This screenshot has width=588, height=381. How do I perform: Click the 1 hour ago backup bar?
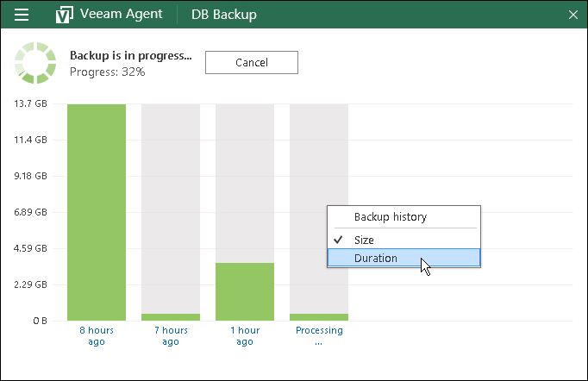[x=245, y=291]
